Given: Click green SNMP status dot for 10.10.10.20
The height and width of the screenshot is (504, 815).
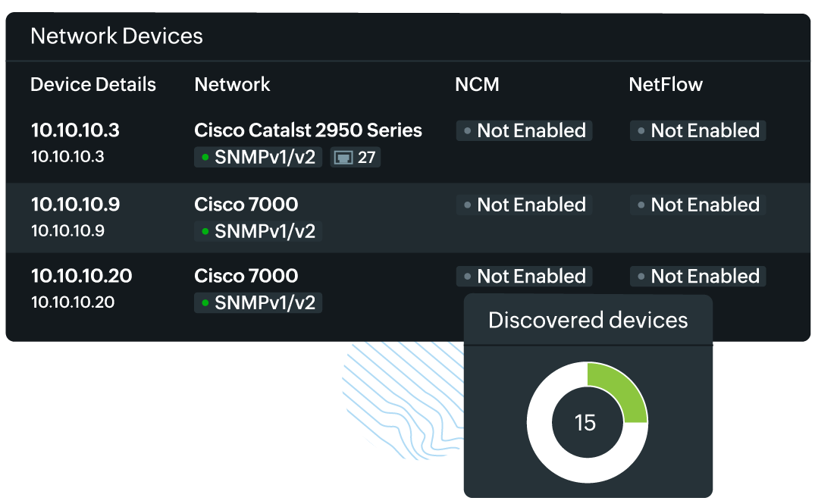Looking at the screenshot, I should 205,303.
